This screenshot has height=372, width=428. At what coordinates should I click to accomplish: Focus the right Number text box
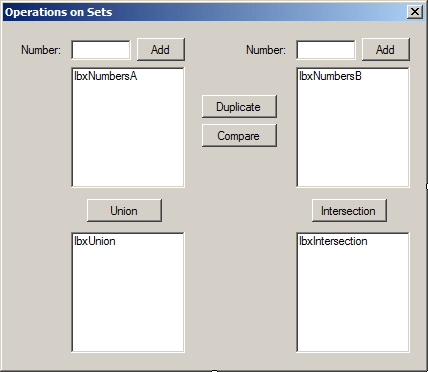tap(326, 50)
